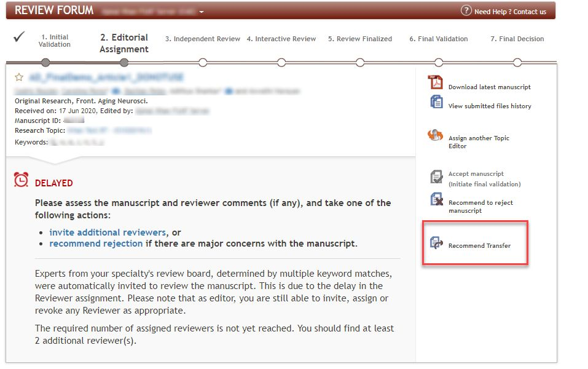Viewport: 588px width, 369px height.
Task: Select the Interactive Review stage
Action: pyautogui.click(x=281, y=39)
